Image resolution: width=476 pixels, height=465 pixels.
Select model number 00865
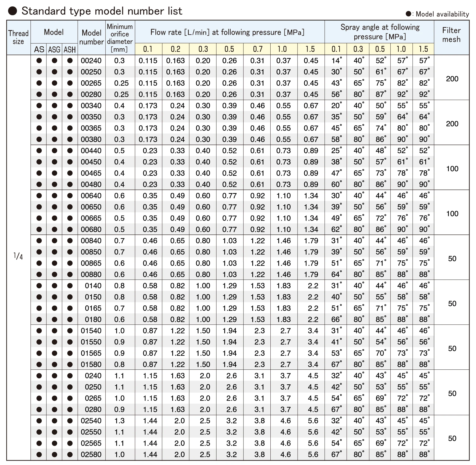click(x=91, y=263)
